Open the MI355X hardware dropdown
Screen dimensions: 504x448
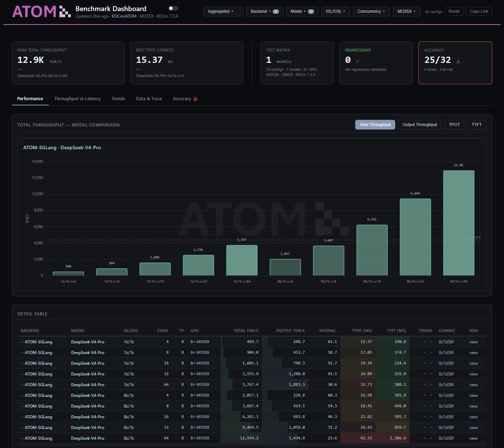407,11
